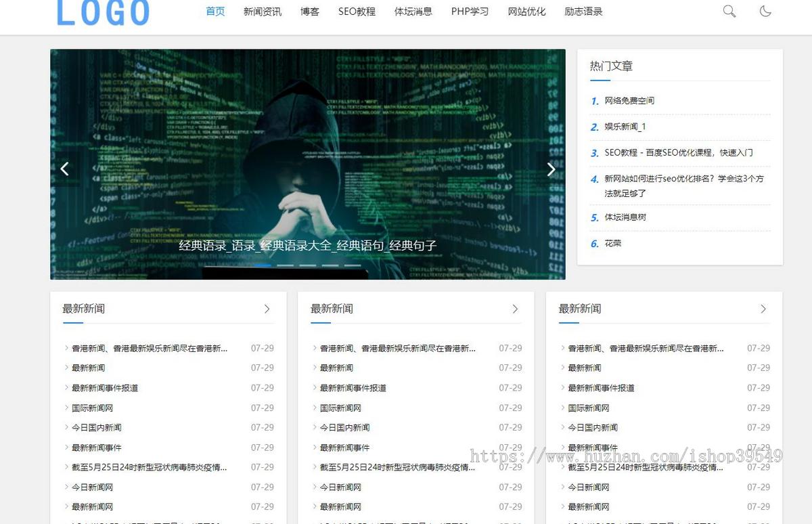Select SEO教程 in the top navigation
Image resolution: width=812 pixels, height=524 pixels.
[357, 12]
